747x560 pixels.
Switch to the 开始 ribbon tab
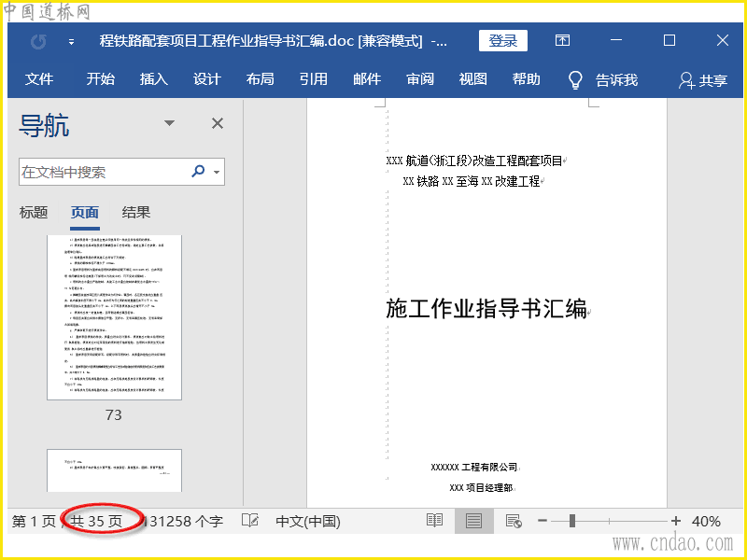(x=101, y=79)
